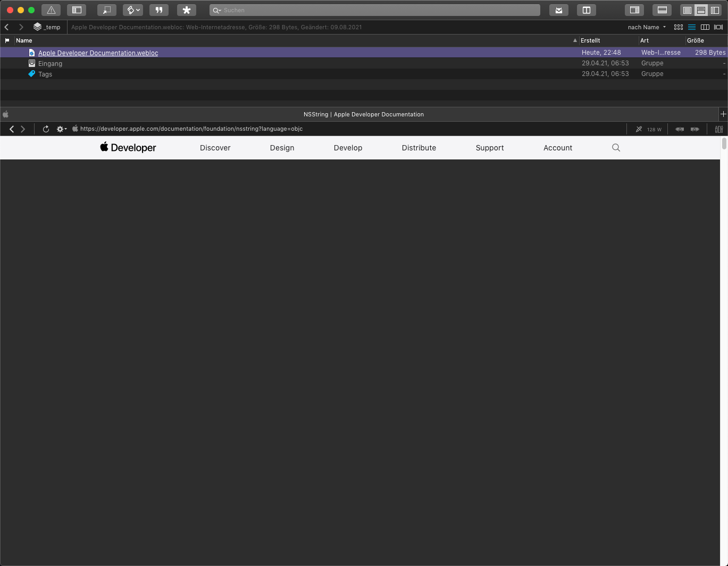Click the warning triangle toolbar icon
728x566 pixels.
pyautogui.click(x=51, y=10)
